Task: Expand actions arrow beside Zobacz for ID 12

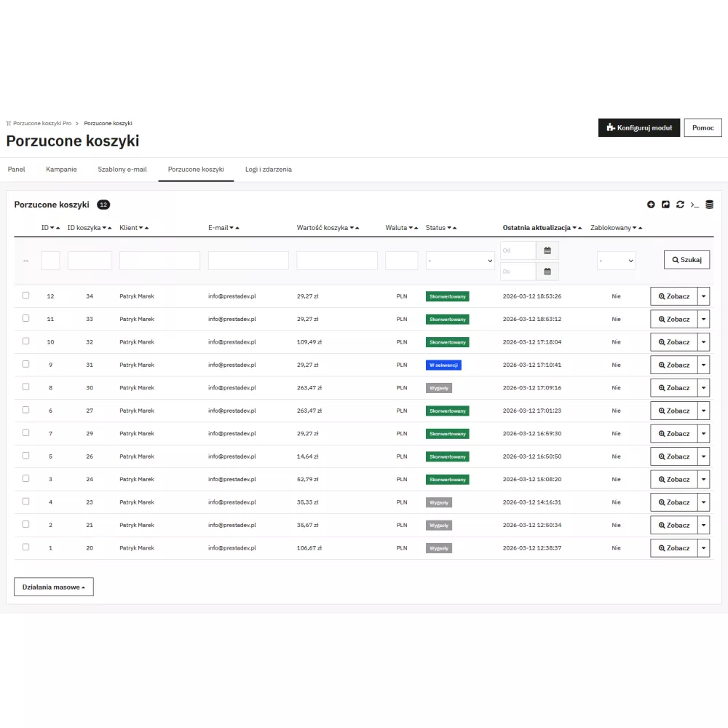Action: [x=703, y=296]
